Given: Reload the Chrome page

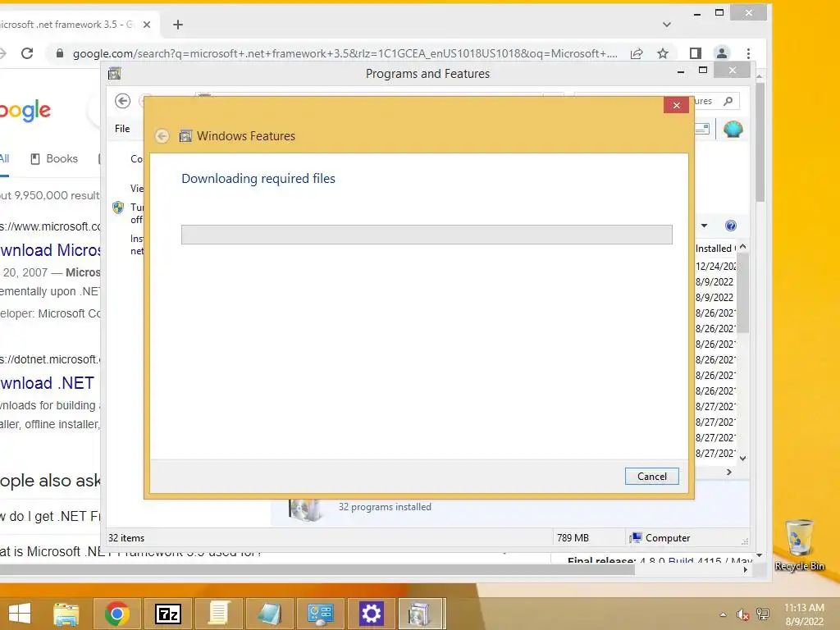Looking at the screenshot, I should click(27, 53).
